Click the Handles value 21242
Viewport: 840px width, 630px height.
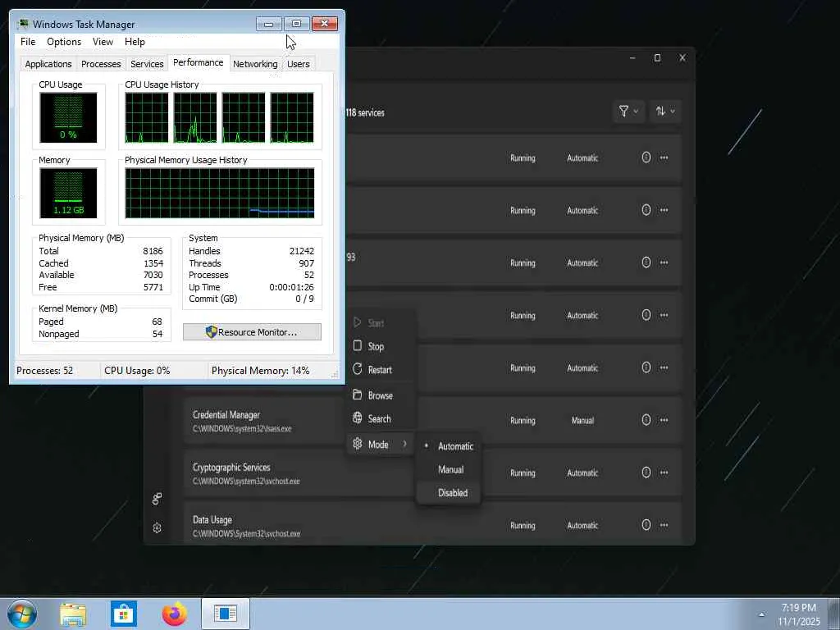302,251
